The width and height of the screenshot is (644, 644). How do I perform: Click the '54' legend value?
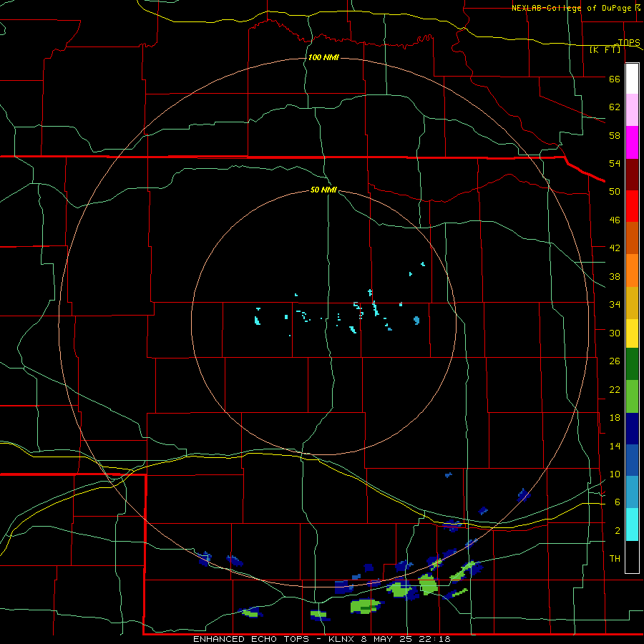point(615,163)
